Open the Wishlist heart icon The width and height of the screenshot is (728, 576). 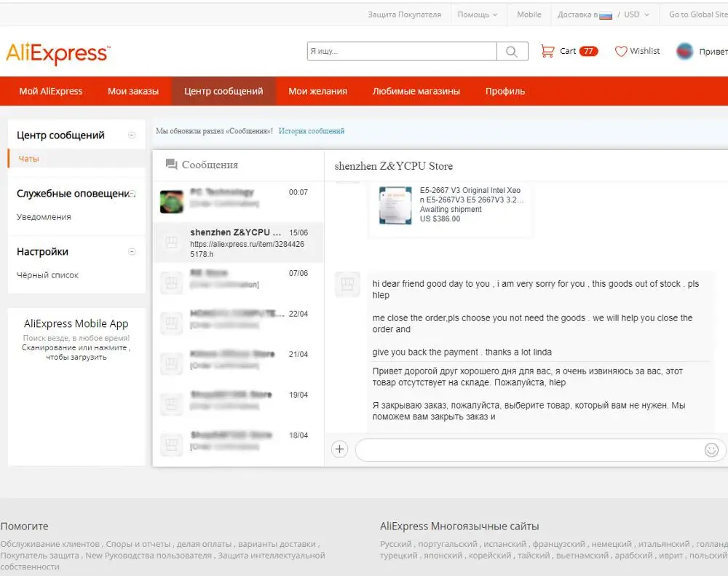coord(621,51)
